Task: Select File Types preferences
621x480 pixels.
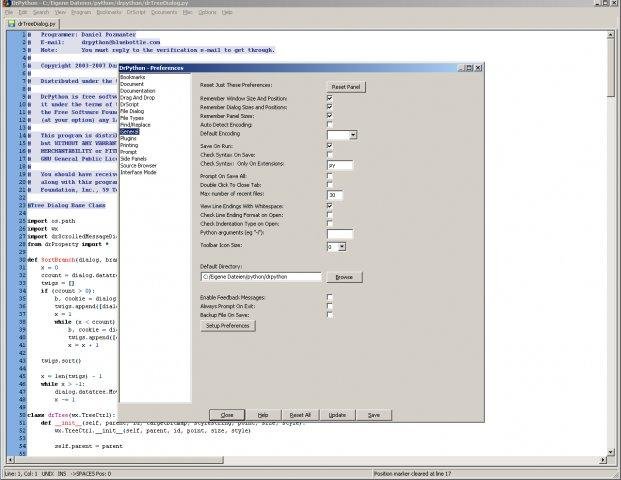Action: pyautogui.click(x=132, y=118)
